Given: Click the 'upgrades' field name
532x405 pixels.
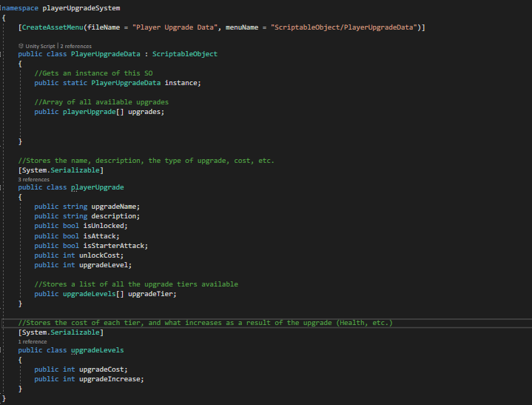Looking at the screenshot, I should (x=144, y=112).
